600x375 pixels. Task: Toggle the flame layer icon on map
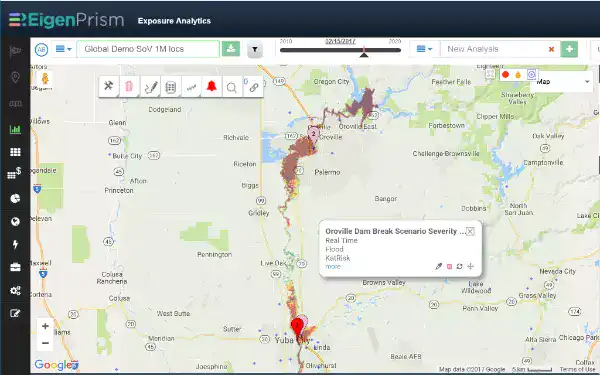[x=518, y=75]
